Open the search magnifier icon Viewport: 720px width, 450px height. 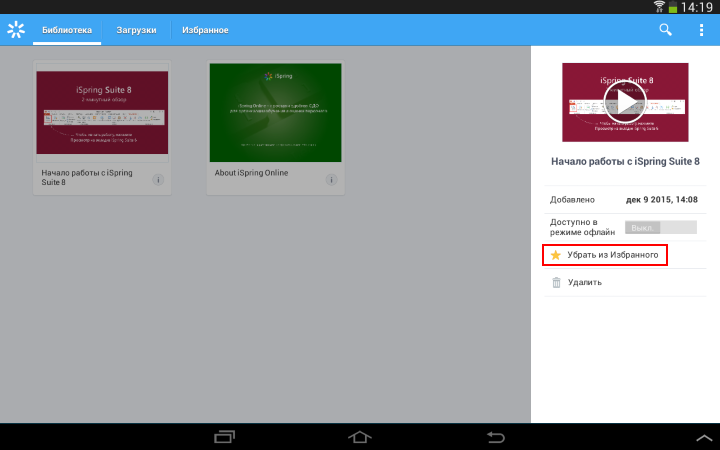click(665, 30)
